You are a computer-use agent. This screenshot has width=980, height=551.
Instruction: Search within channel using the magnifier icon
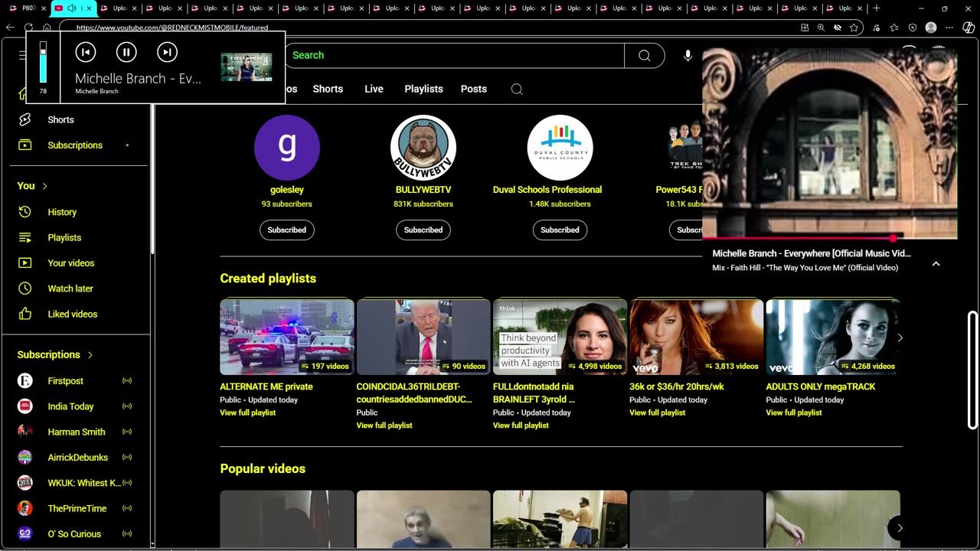tap(517, 89)
